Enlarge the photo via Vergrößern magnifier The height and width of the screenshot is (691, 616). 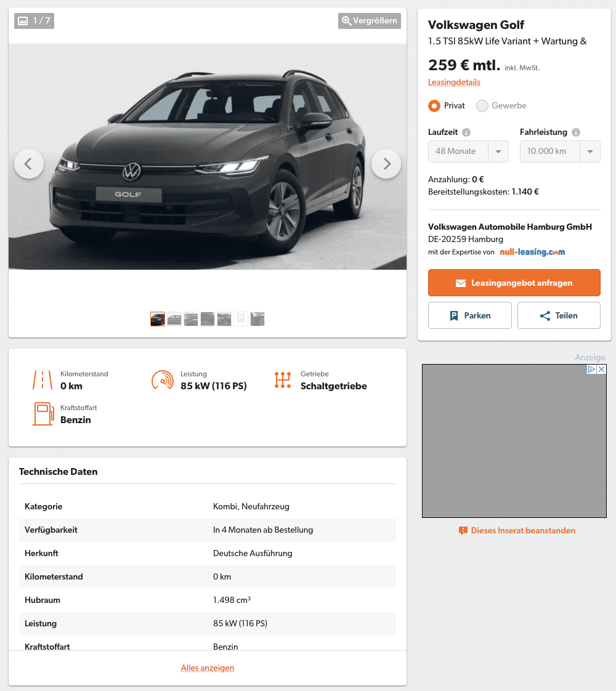[369, 21]
